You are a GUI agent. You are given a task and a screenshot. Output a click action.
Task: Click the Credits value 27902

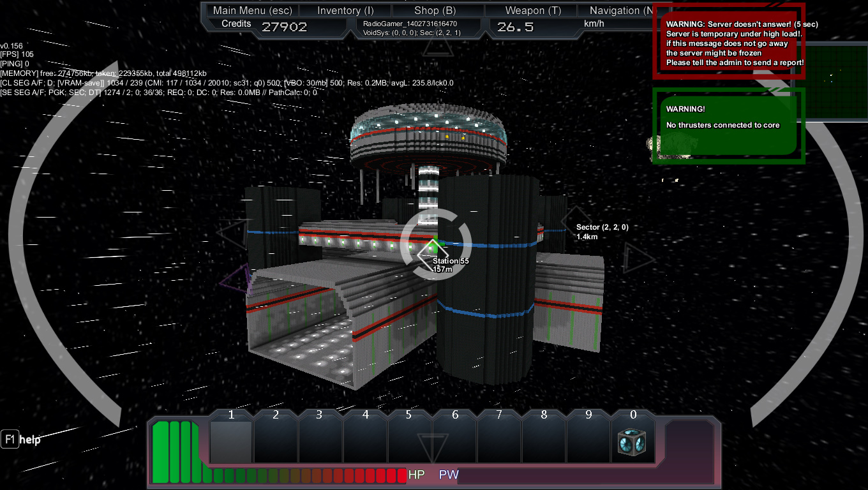coord(284,27)
